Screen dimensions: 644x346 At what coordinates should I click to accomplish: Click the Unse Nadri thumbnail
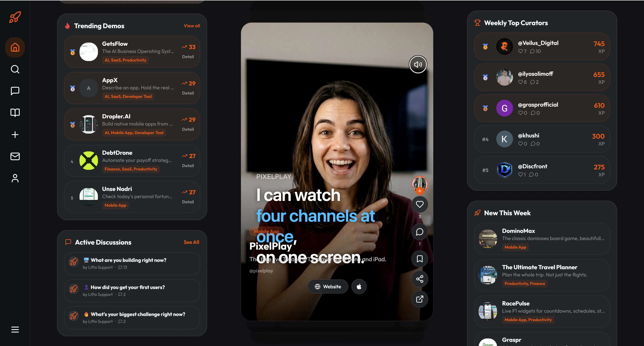(x=89, y=197)
